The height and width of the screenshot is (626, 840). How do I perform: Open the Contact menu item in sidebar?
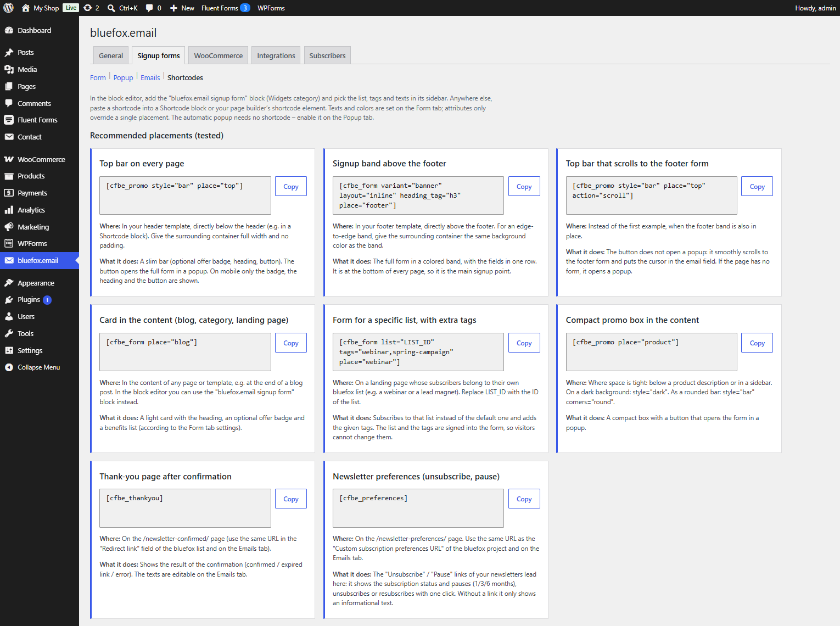(40, 137)
